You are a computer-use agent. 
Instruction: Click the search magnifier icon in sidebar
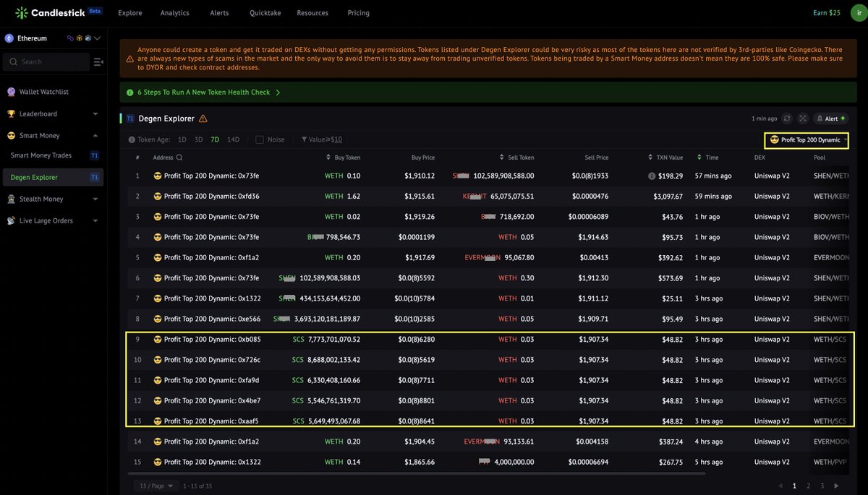(x=14, y=62)
